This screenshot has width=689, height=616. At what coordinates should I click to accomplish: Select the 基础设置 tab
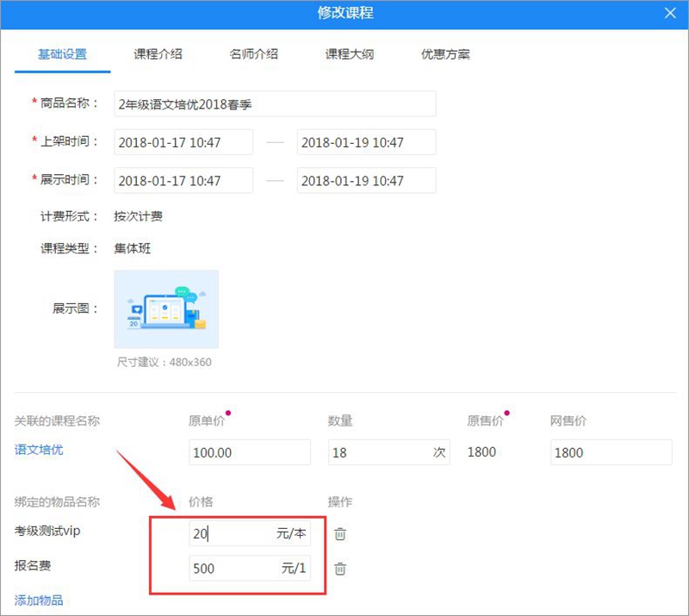click(62, 54)
